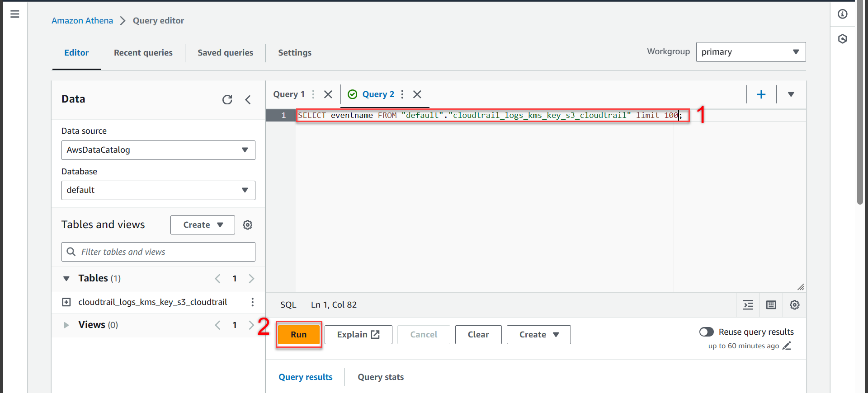Collapse the Data panel with the left chevron
This screenshot has width=868, height=393.
point(248,99)
